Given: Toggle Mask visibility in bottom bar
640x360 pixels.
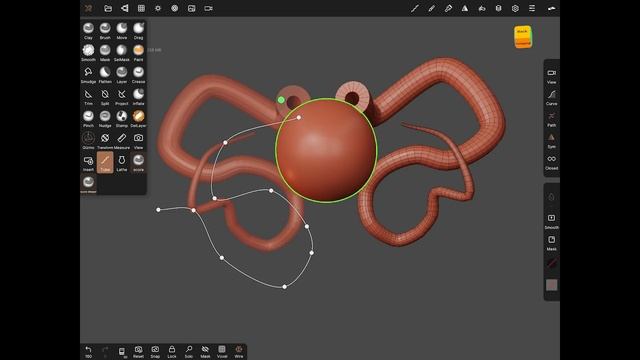Looking at the screenshot, I should coord(205,351).
